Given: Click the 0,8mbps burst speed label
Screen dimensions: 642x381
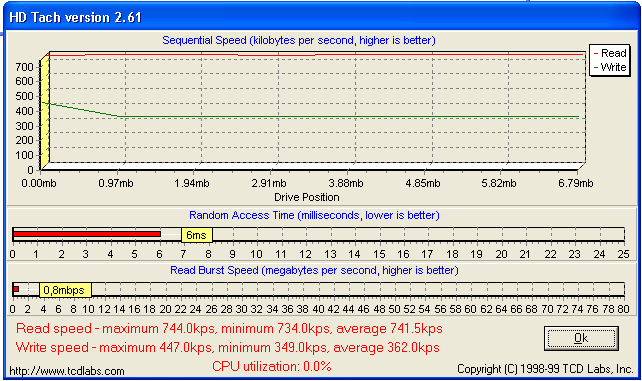Looking at the screenshot, I should [65, 290].
